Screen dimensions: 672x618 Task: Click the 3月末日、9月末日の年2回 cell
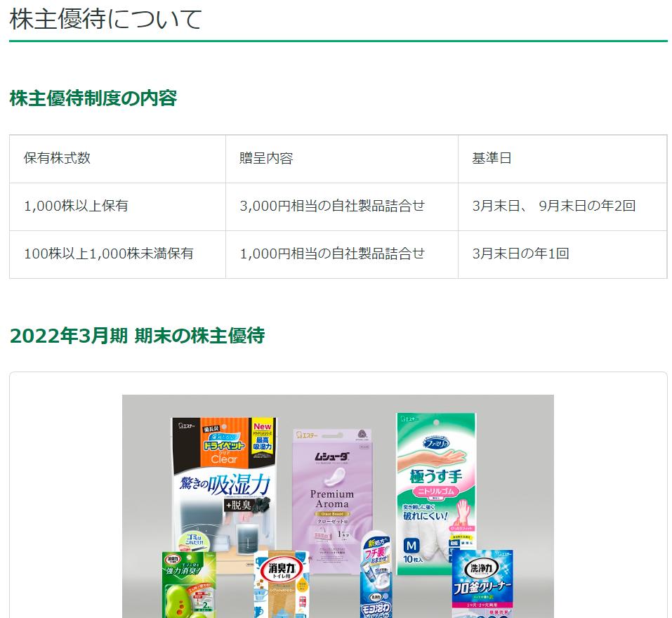[x=553, y=206]
